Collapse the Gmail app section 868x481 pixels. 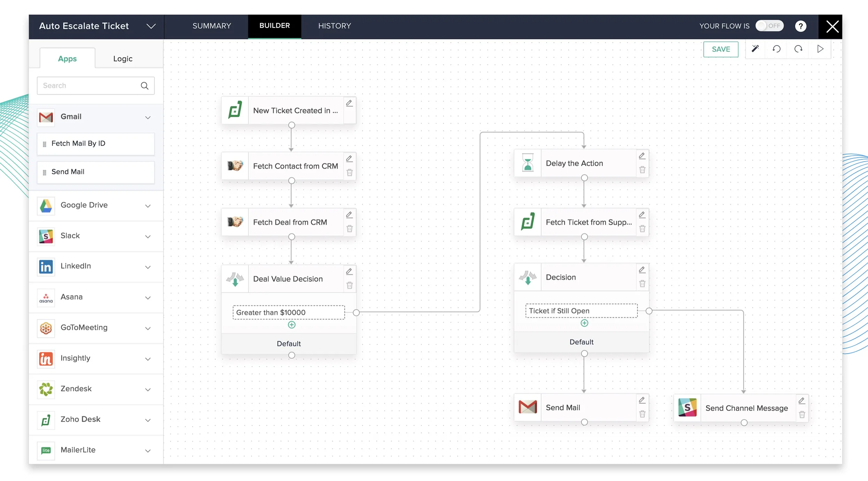(148, 117)
